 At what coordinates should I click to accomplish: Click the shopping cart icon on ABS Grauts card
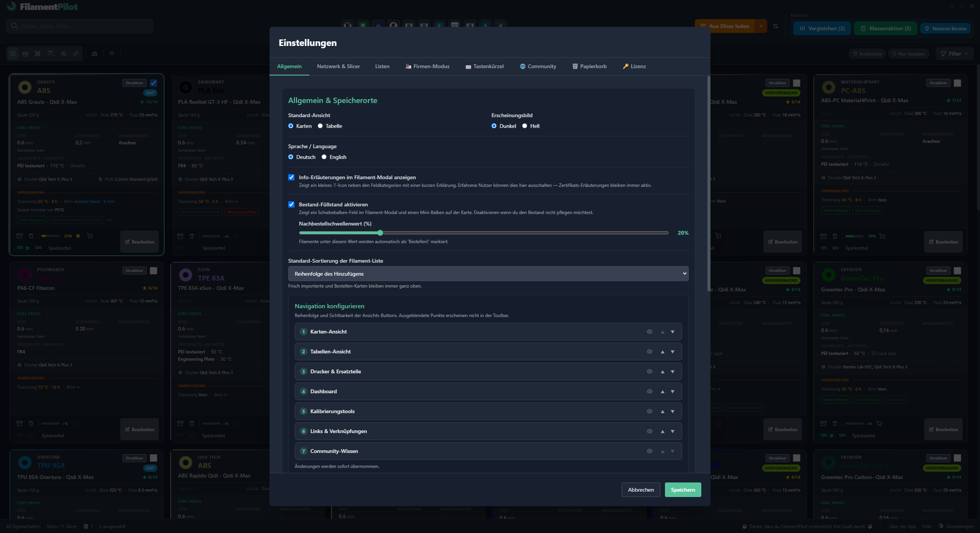tap(90, 236)
